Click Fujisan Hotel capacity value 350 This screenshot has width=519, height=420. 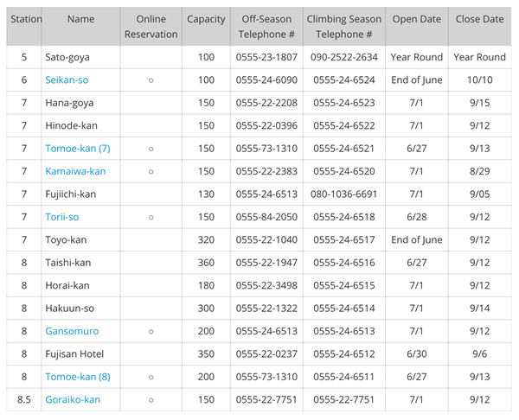click(x=206, y=353)
